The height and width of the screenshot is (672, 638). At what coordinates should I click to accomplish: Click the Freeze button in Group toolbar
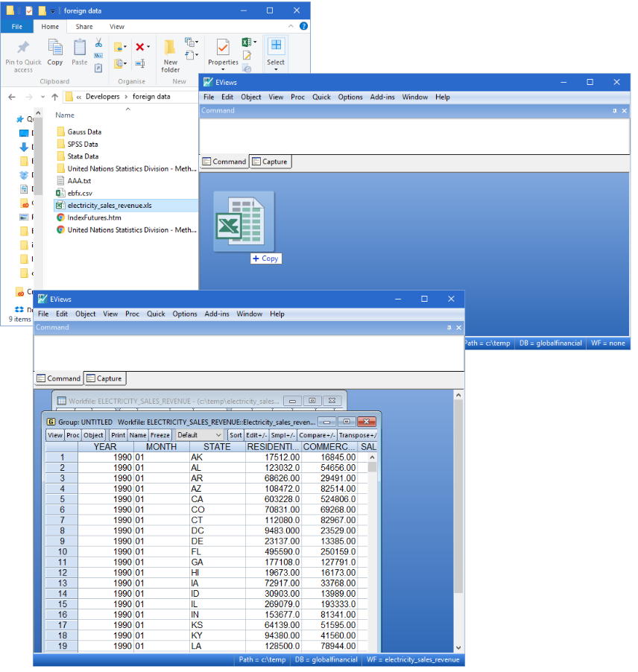tap(160, 435)
